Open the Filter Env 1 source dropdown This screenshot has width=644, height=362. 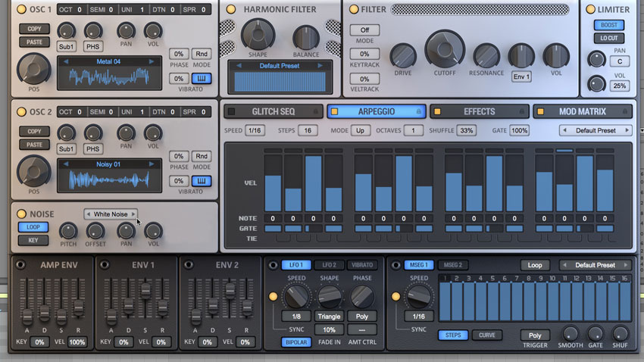(521, 76)
